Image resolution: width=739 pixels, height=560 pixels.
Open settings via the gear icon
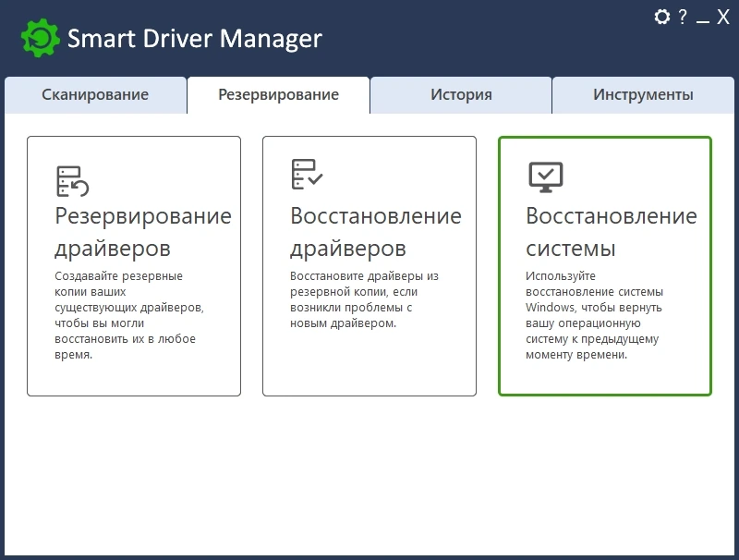661,17
